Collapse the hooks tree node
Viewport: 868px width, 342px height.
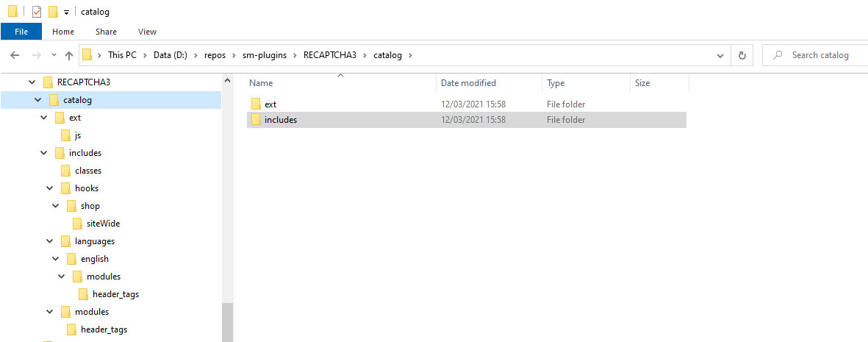[x=50, y=188]
